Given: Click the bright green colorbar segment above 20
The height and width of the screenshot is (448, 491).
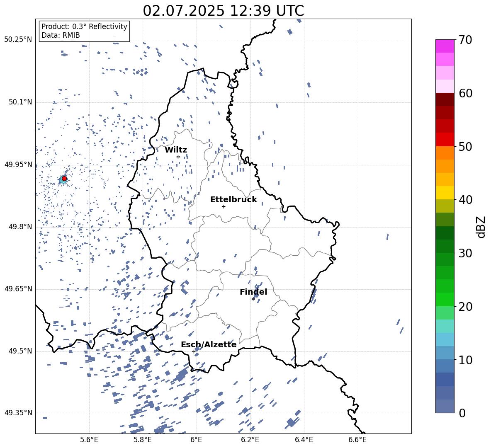Looking at the screenshot, I should (445, 299).
